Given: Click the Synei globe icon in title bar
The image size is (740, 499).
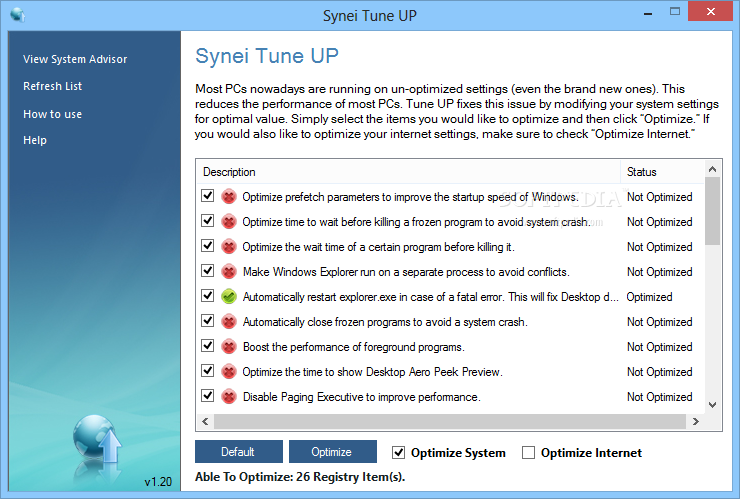Looking at the screenshot, I should (x=17, y=15).
